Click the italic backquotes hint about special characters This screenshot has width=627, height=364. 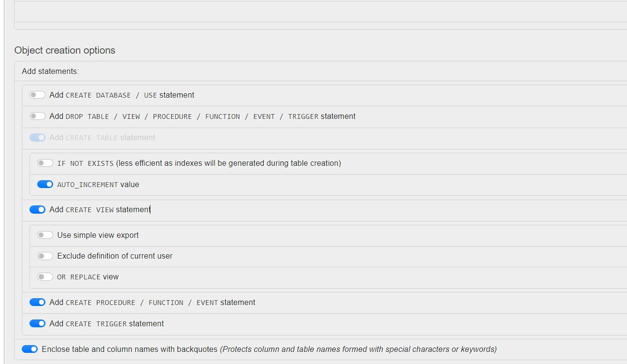358,349
